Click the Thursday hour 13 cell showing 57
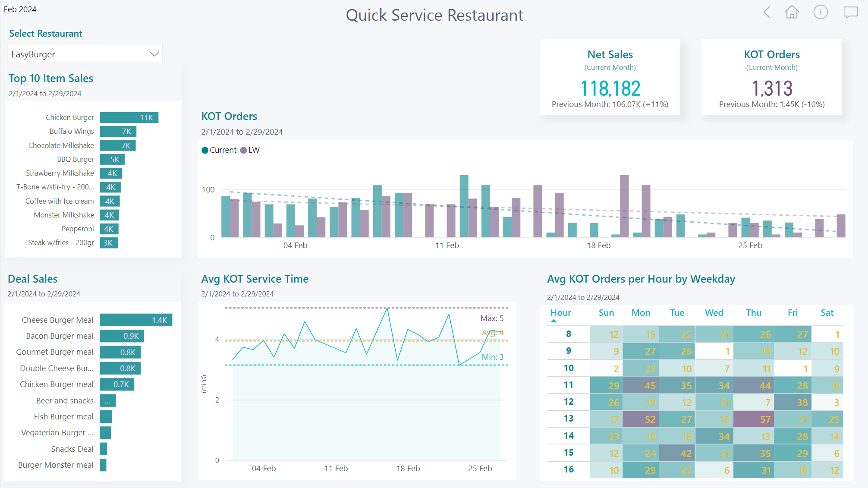Screen dimensions: 868x488 coord(753,419)
